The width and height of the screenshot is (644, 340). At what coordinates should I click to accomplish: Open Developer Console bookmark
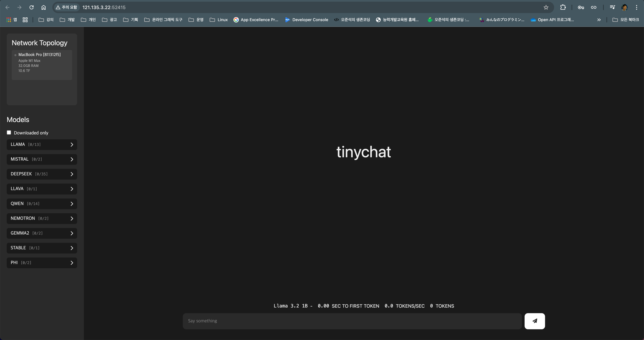307,20
